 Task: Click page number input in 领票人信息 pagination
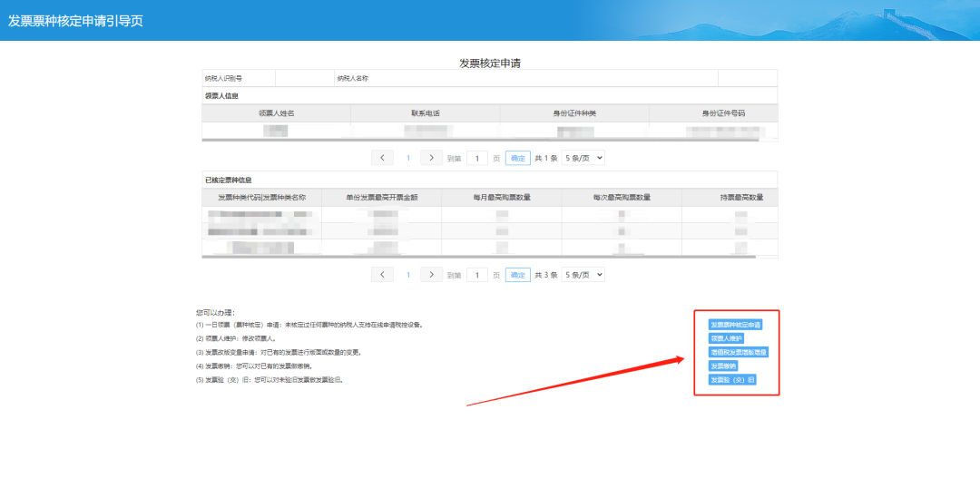coord(477,158)
